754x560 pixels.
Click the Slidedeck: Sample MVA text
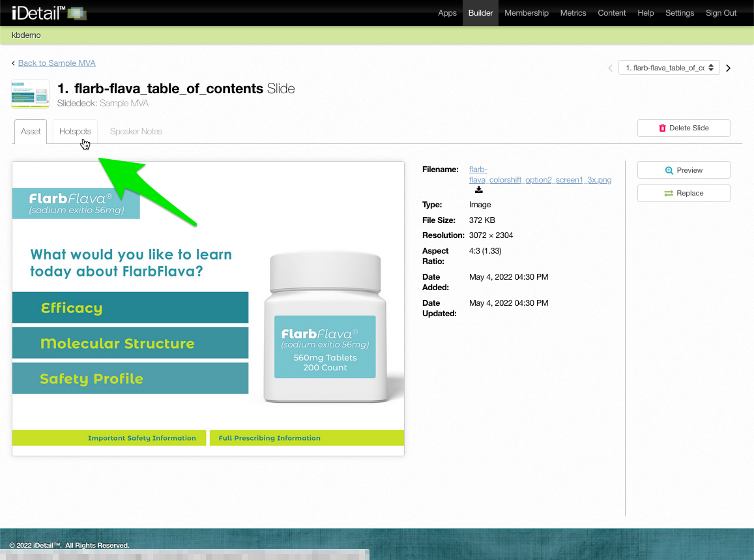coord(102,103)
